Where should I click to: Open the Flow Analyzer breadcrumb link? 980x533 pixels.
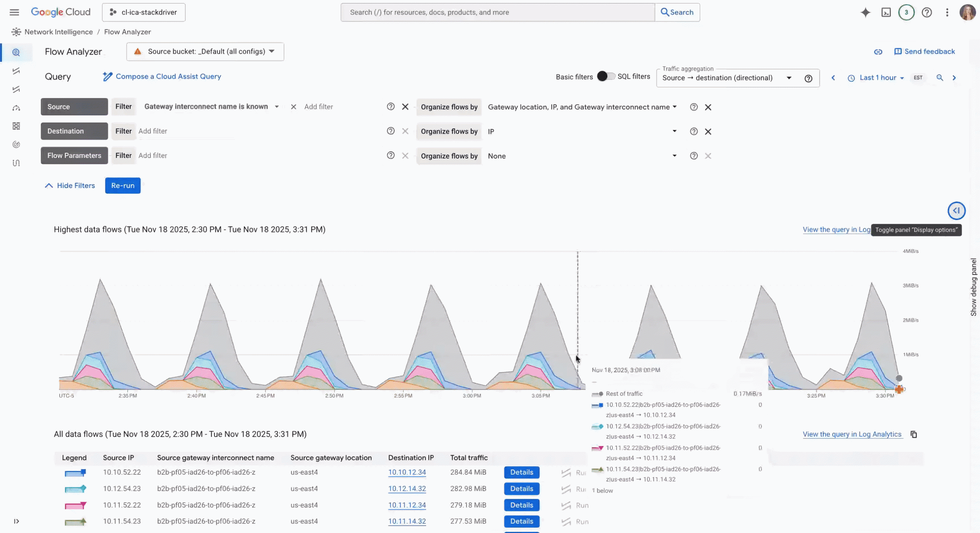[x=127, y=32]
